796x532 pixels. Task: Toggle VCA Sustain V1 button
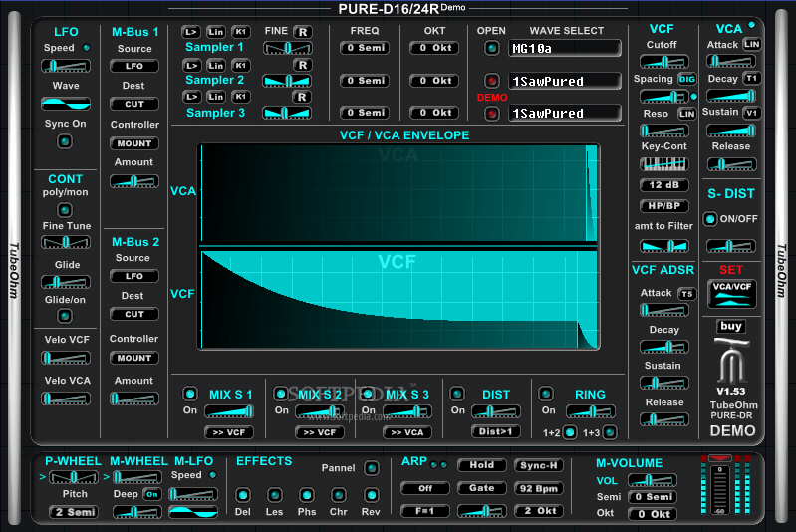[x=752, y=113]
